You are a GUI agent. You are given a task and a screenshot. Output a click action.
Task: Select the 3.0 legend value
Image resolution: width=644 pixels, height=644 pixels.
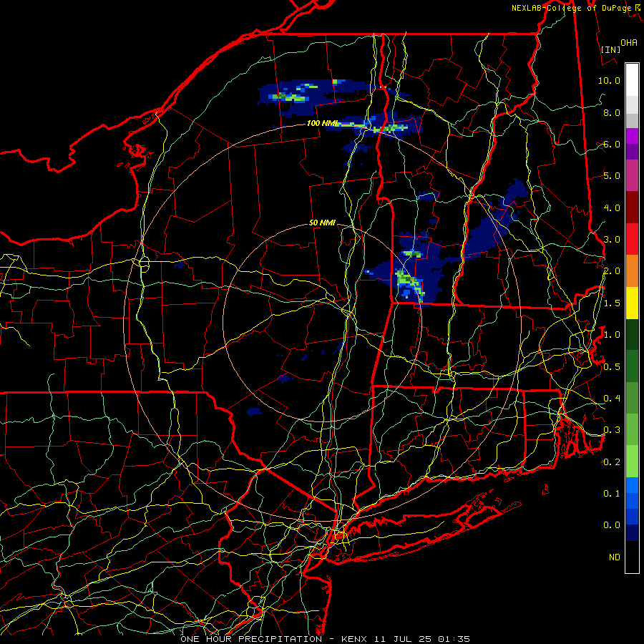pyautogui.click(x=612, y=240)
